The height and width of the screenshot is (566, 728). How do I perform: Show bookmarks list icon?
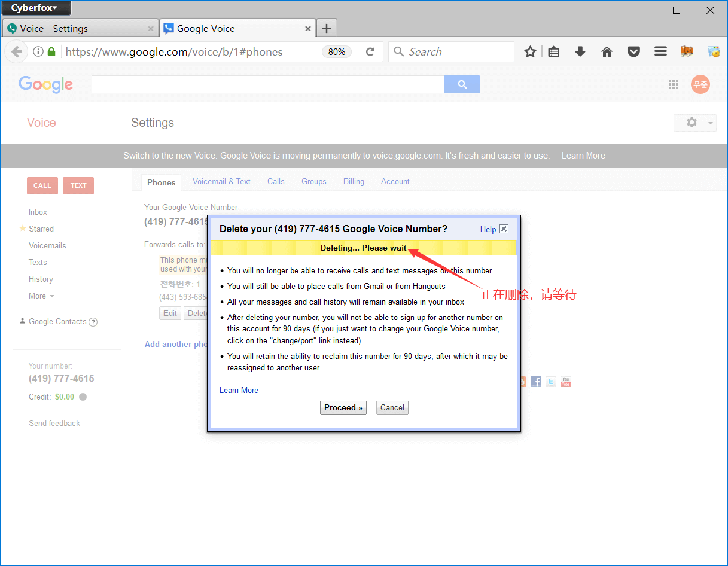[554, 52]
